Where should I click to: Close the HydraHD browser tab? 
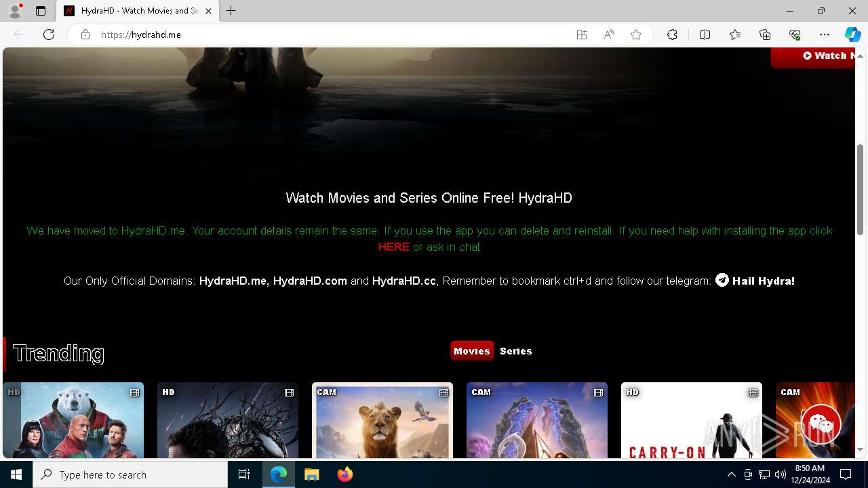pos(208,11)
